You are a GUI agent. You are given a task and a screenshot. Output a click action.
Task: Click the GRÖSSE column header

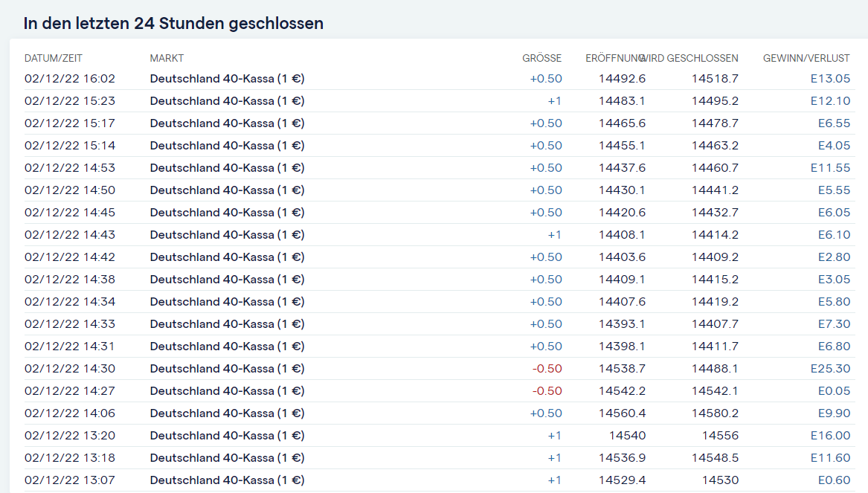point(541,58)
